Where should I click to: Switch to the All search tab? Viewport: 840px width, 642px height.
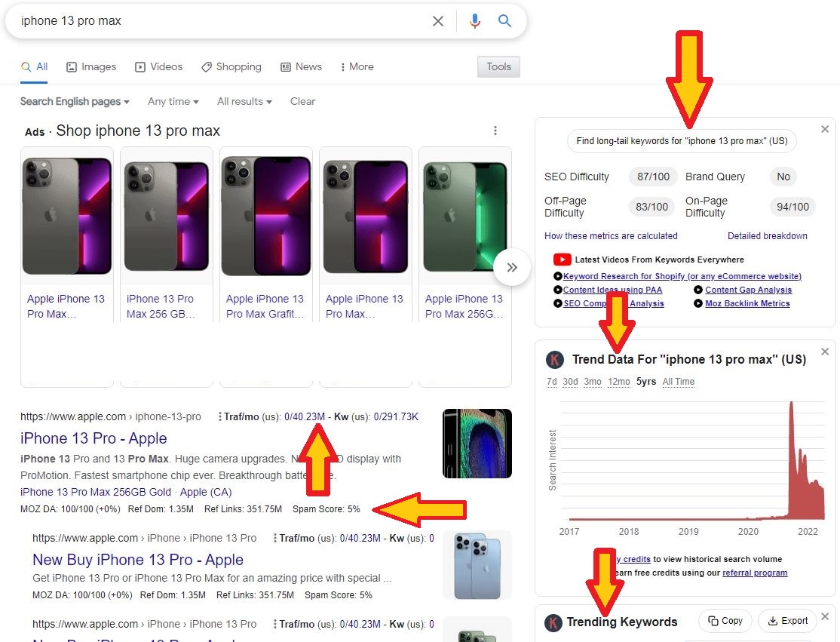click(x=34, y=67)
